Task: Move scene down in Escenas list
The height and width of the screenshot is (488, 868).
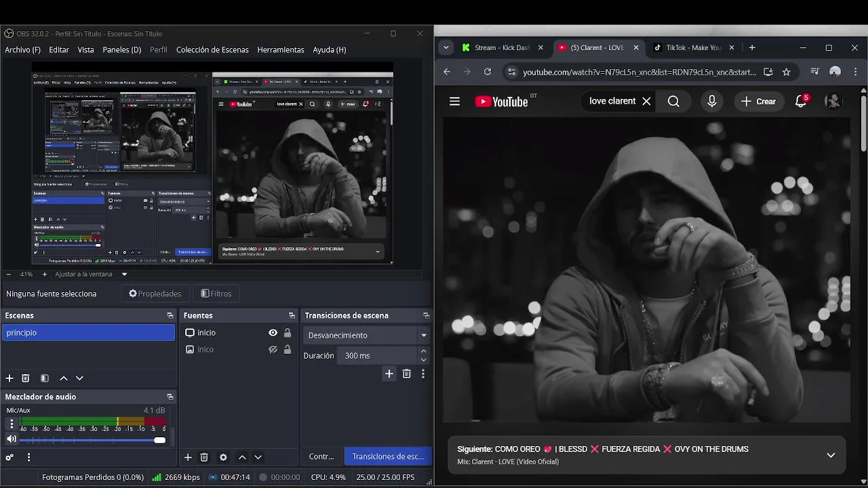Action: 79,378
